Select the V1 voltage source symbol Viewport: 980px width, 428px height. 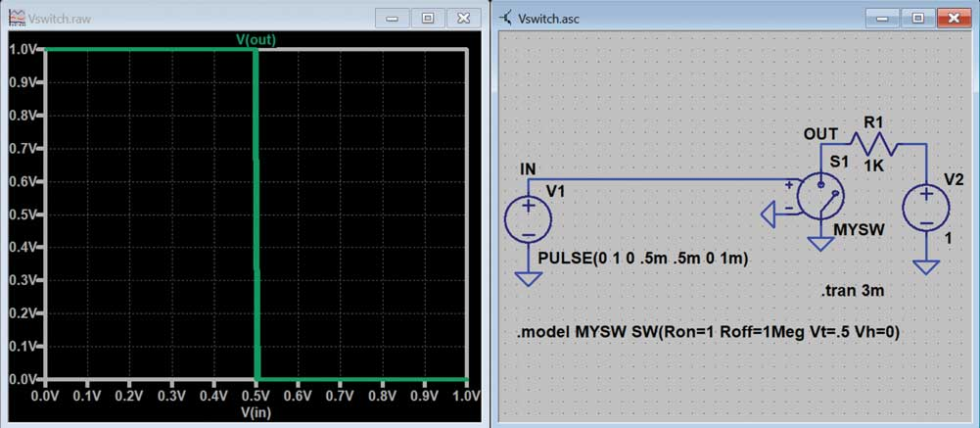528,217
